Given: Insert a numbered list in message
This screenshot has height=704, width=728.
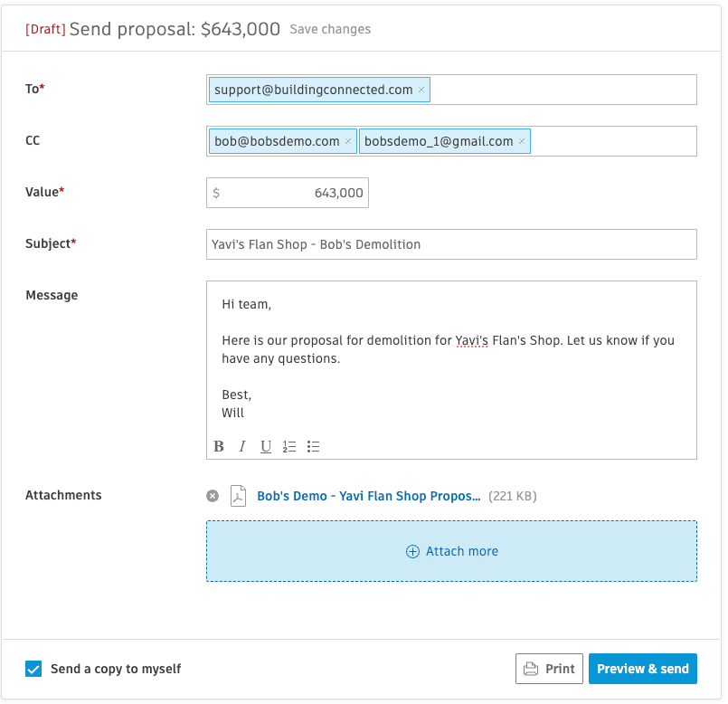Looking at the screenshot, I should tap(289, 447).
